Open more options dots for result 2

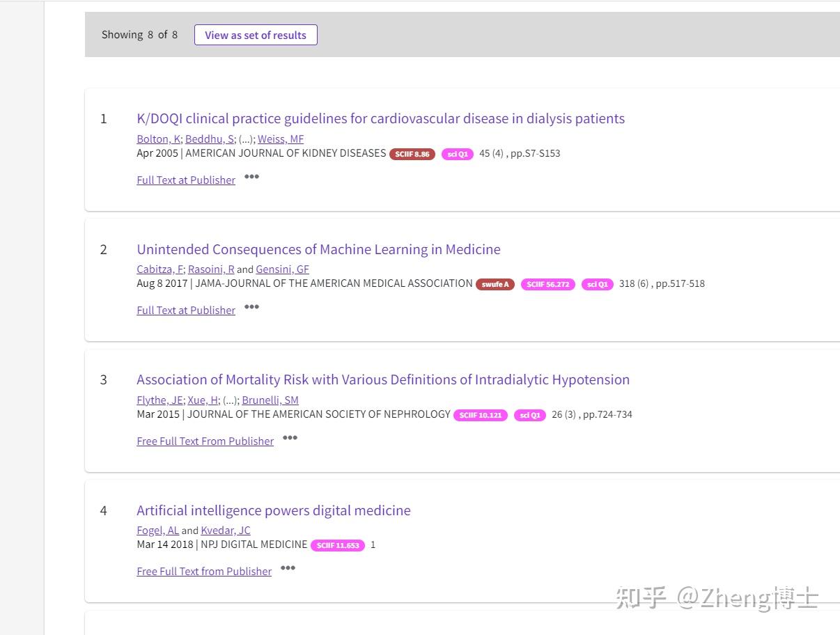coord(251,307)
